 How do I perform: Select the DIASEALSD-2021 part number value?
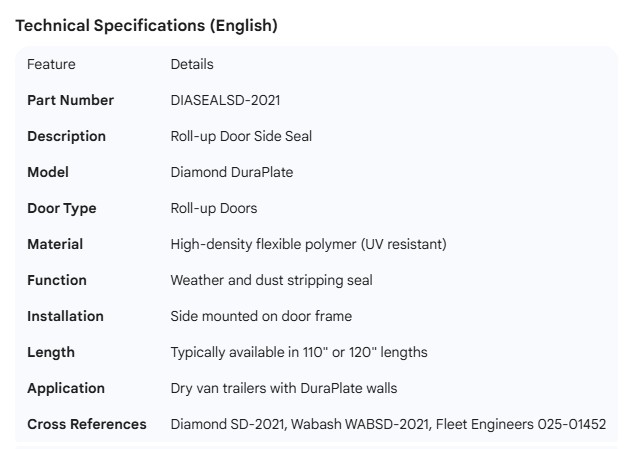225,100
